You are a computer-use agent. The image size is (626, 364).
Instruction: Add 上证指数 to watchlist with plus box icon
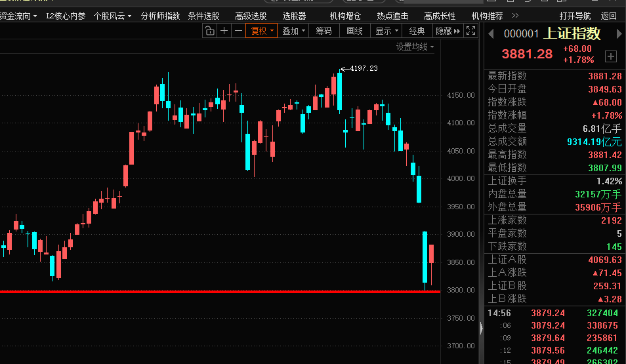coord(610,56)
